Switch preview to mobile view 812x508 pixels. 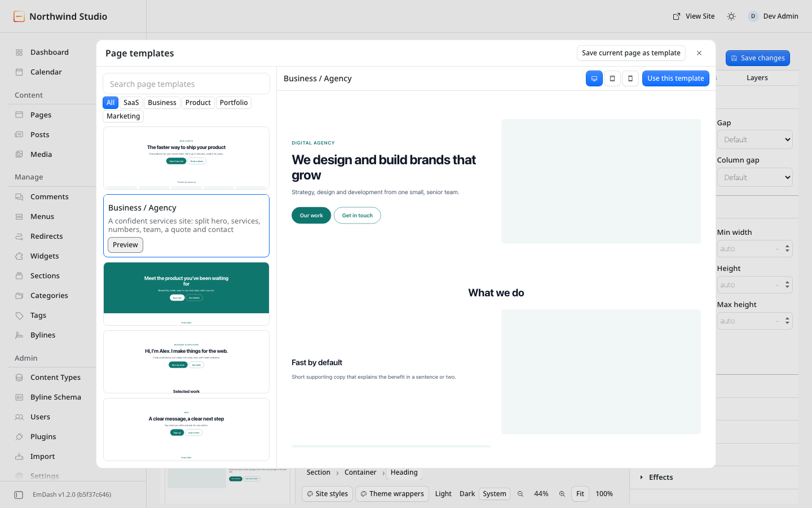pyautogui.click(x=630, y=78)
